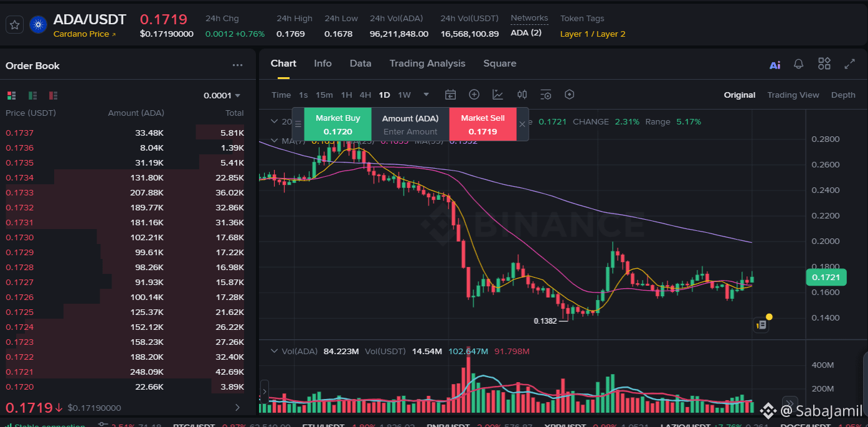Click last price 0.1719 below order book
This screenshot has height=427, width=868.
click(x=29, y=408)
